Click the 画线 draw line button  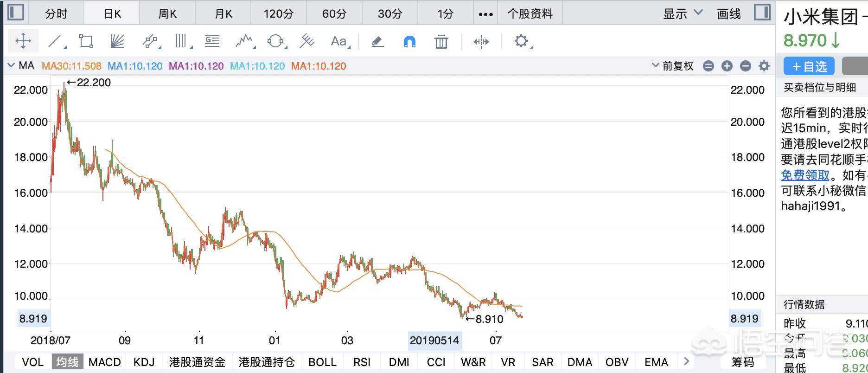[729, 14]
